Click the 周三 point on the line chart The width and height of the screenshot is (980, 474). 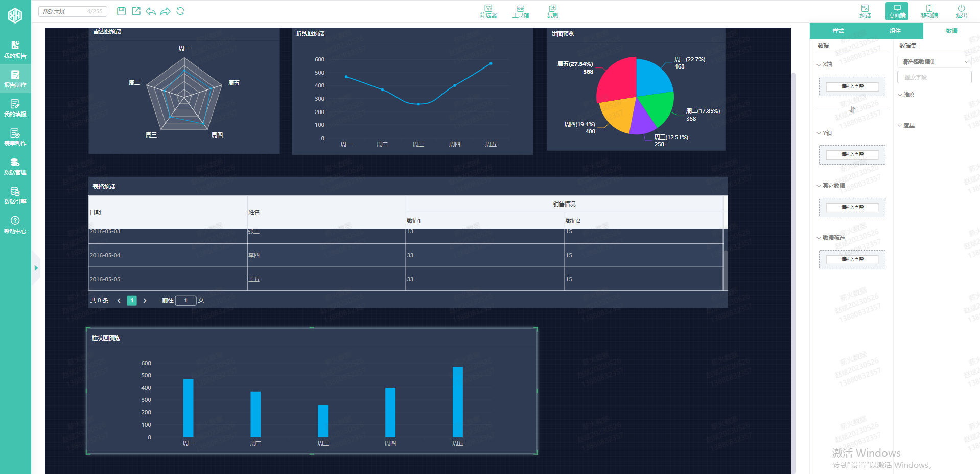point(418,104)
